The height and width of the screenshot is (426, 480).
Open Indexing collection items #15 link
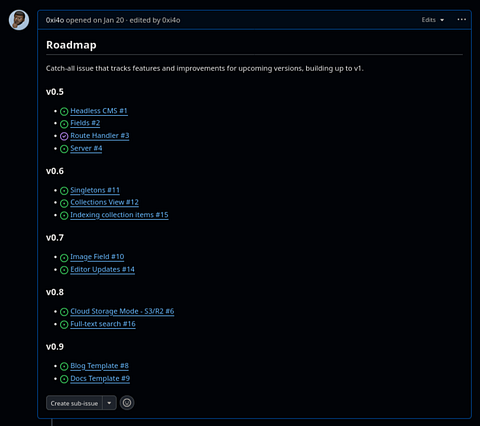(x=119, y=215)
